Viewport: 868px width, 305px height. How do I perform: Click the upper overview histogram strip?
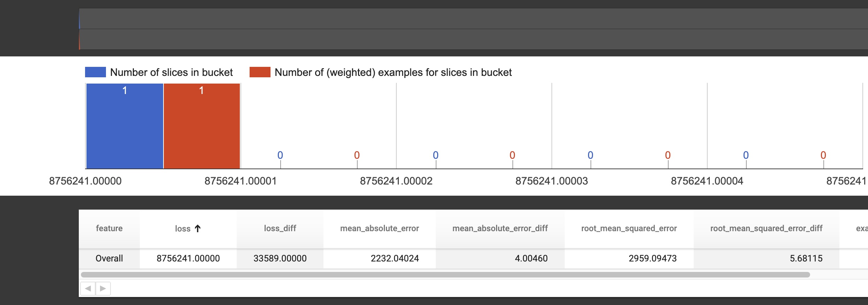point(473,19)
